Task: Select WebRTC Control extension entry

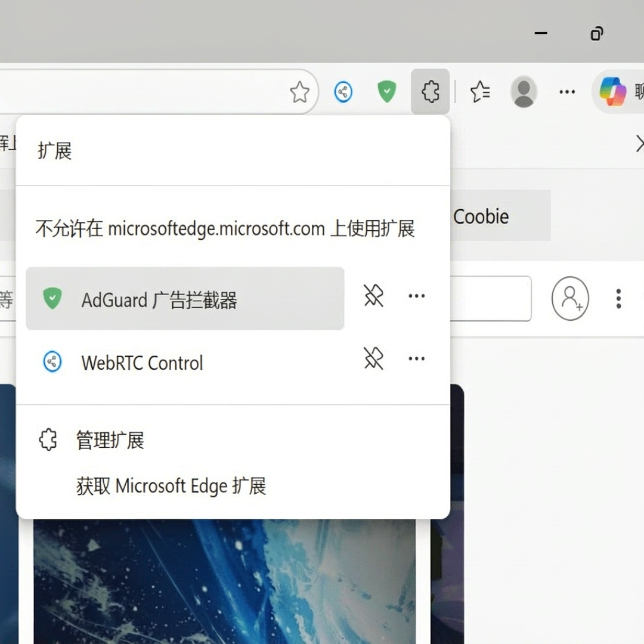Action: [185, 363]
